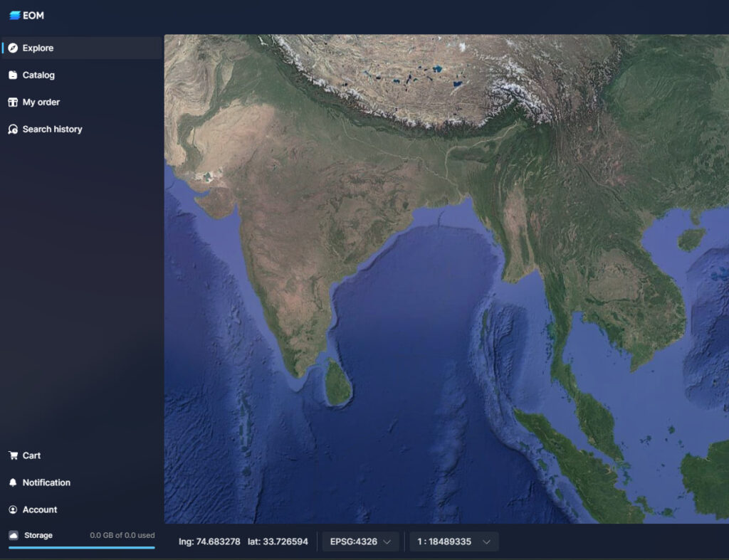This screenshot has height=560, width=729.
Task: Click the Storage usage progress bar
Action: (81, 547)
